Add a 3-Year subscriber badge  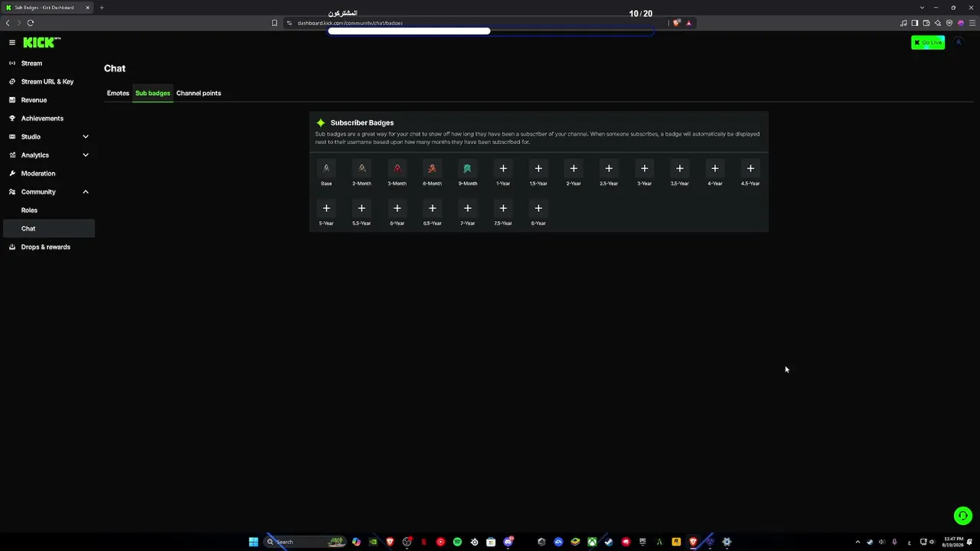pos(644,168)
